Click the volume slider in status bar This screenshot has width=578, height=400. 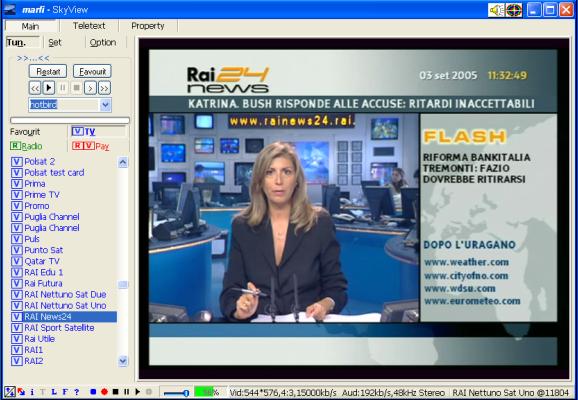click(x=176, y=393)
